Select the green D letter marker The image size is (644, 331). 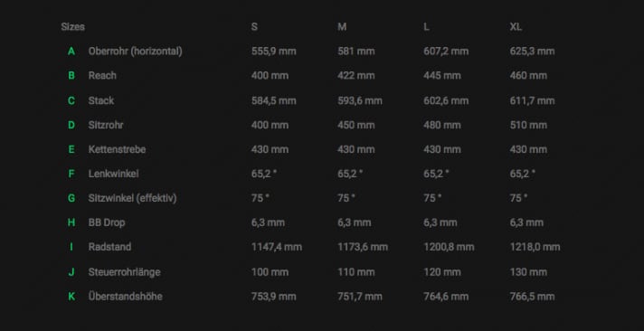[71, 125]
